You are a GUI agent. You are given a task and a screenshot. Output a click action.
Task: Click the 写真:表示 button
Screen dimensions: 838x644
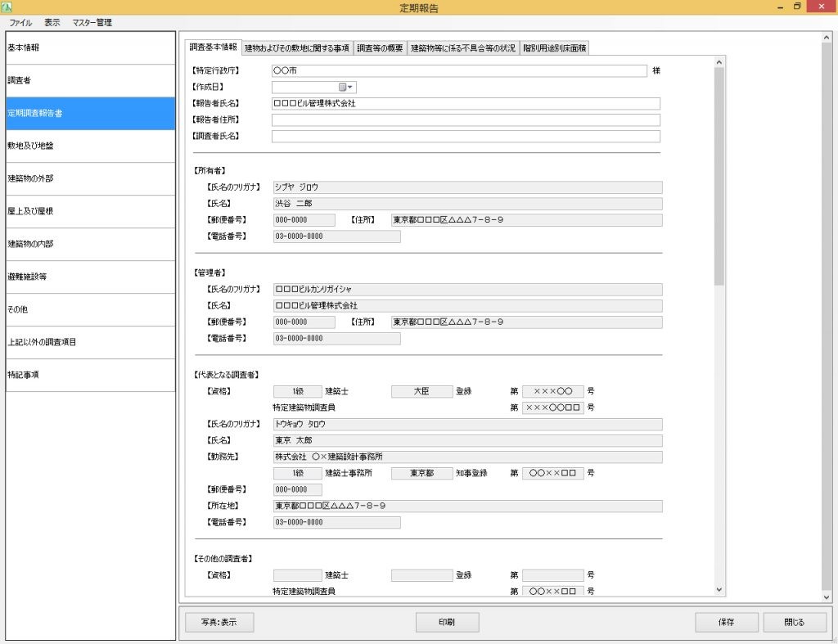coord(219,622)
